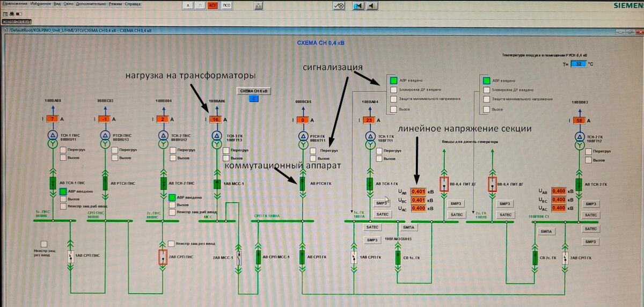Image resolution: width=644 pixels, height=307 pixels.
Task: Click the АСУ red toolbar button
Action: (213, 5)
